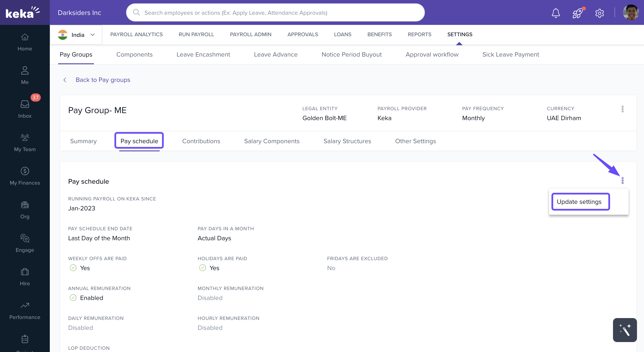Click the magic wand assistant button
This screenshot has width=644, height=352.
pos(625,330)
